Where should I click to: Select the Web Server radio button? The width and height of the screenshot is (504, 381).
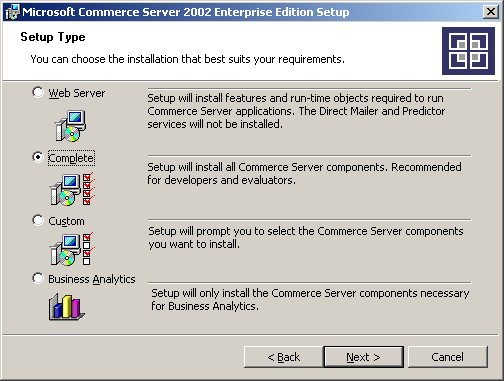click(38, 92)
